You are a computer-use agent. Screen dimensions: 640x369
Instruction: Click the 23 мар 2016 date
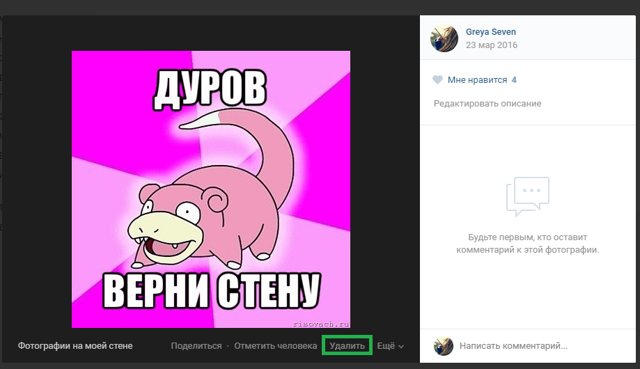491,45
